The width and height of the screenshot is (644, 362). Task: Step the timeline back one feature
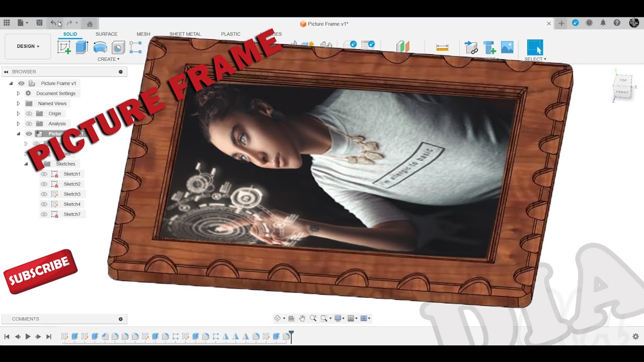click(x=18, y=337)
